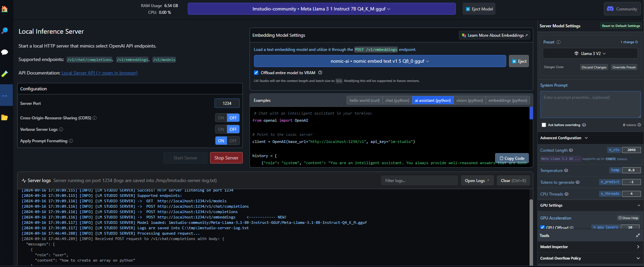
Task: Select the hello world (curl) example tab
Action: (364, 100)
